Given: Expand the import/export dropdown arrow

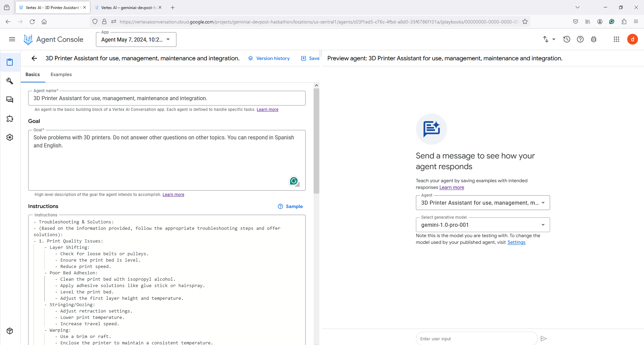Looking at the screenshot, I should [x=554, y=39].
